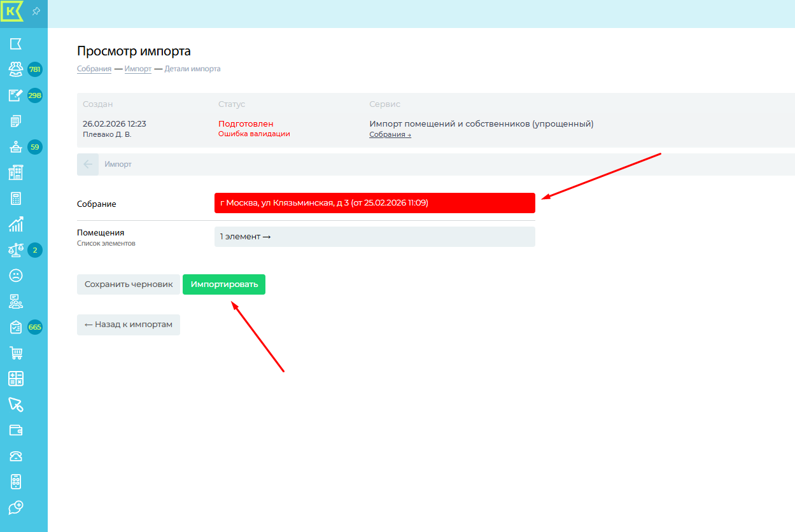
Task: Open the people group icon with 781 badge
Action: 16,69
